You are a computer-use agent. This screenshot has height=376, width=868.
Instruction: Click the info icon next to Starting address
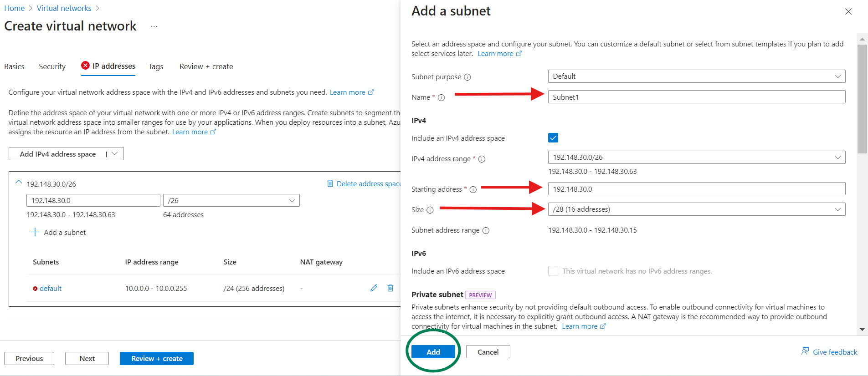[x=473, y=190]
